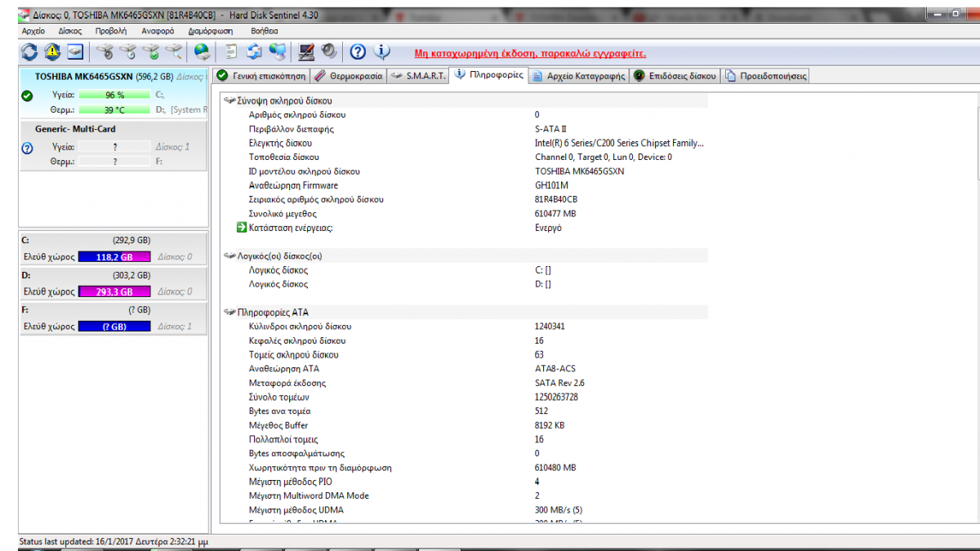Click the red unregistered version registration link

530,53
